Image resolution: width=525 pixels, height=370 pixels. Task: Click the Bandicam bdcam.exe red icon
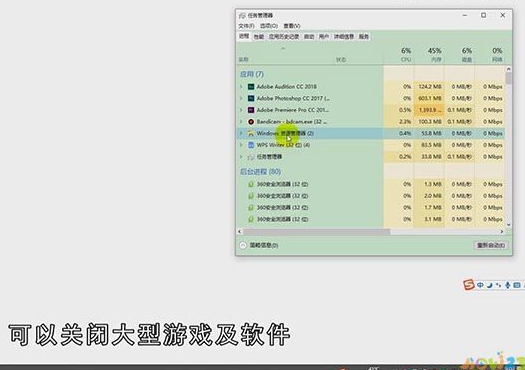click(251, 122)
